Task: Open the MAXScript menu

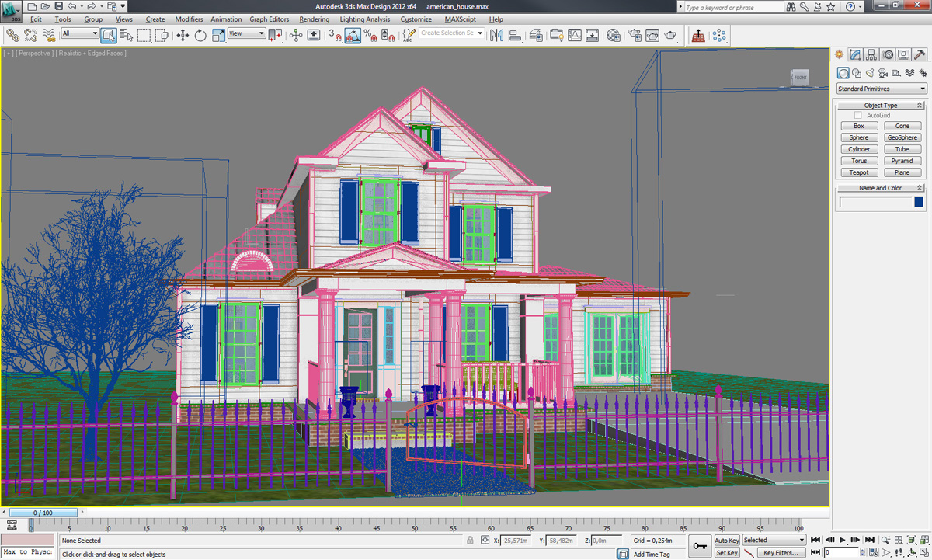Action: [461, 19]
